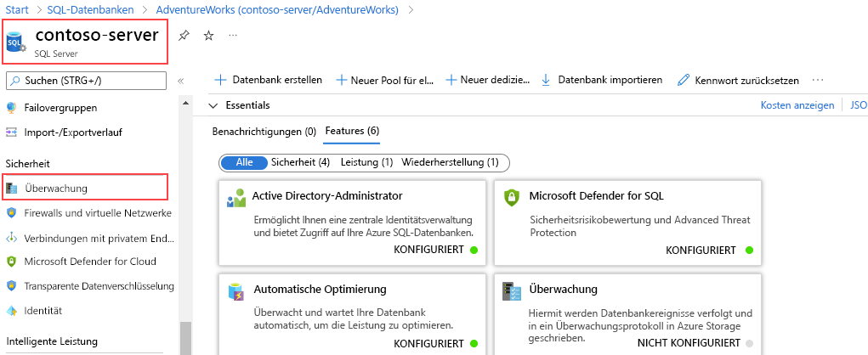This screenshot has height=355, width=868.
Task: Click the contoso-server page title
Action: pyautogui.click(x=97, y=35)
